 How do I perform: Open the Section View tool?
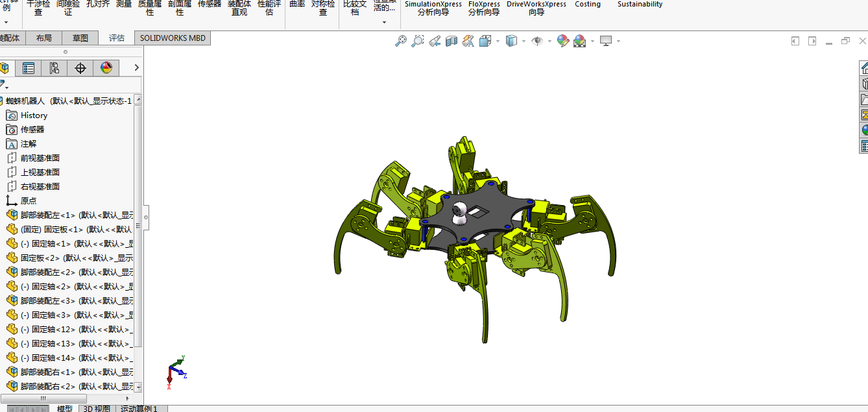tap(452, 41)
